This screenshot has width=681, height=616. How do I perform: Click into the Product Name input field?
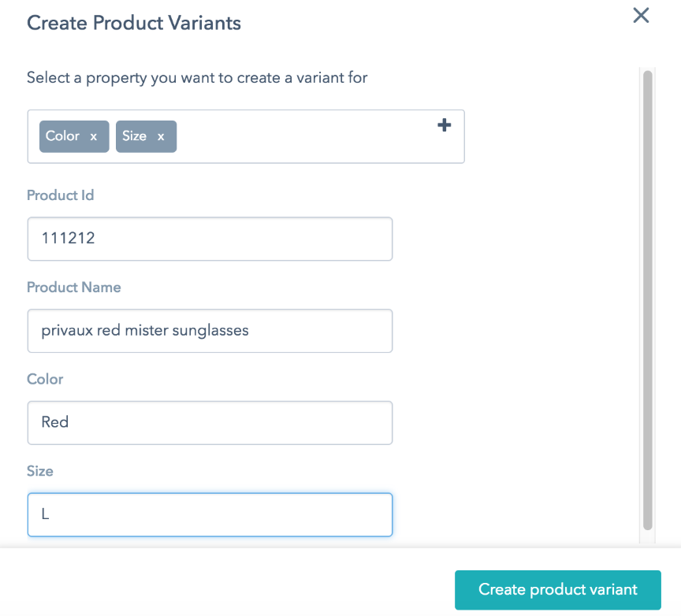pos(210,331)
